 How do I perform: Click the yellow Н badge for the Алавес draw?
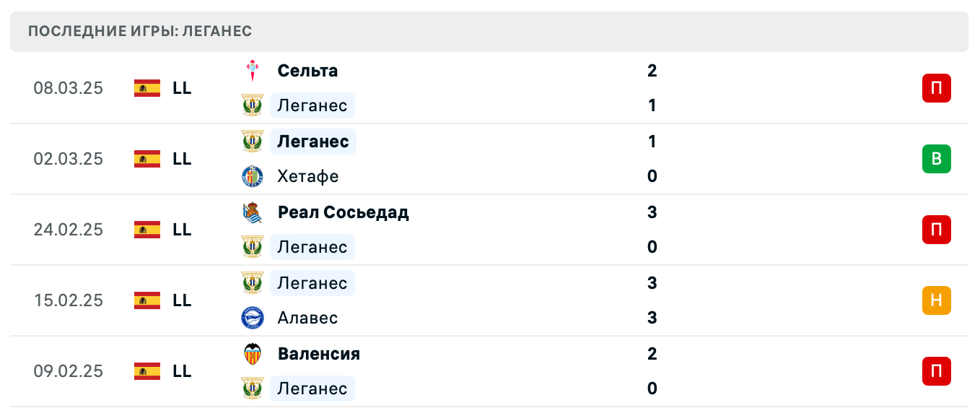coord(937,300)
